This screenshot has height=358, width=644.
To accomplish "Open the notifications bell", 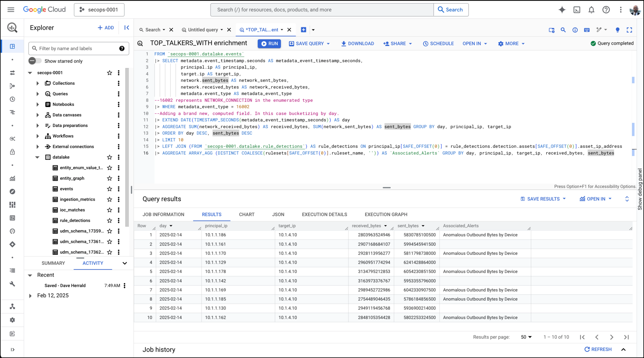I will pyautogui.click(x=591, y=10).
